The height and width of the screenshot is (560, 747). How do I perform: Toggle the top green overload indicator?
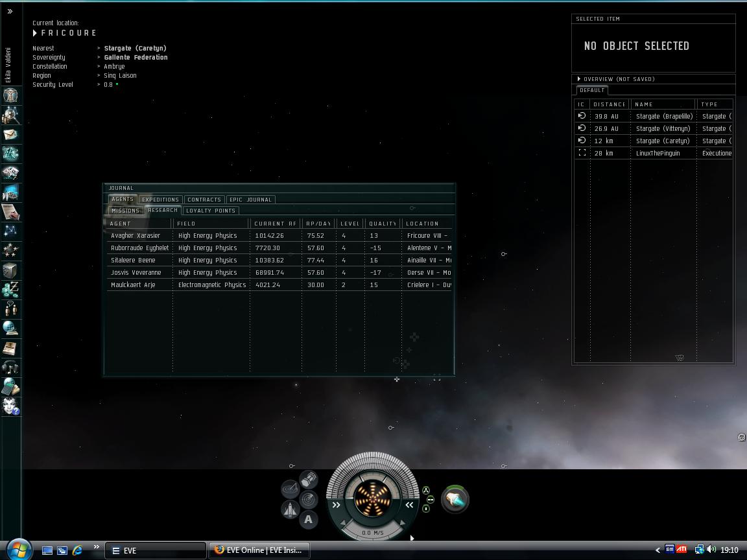(x=426, y=491)
